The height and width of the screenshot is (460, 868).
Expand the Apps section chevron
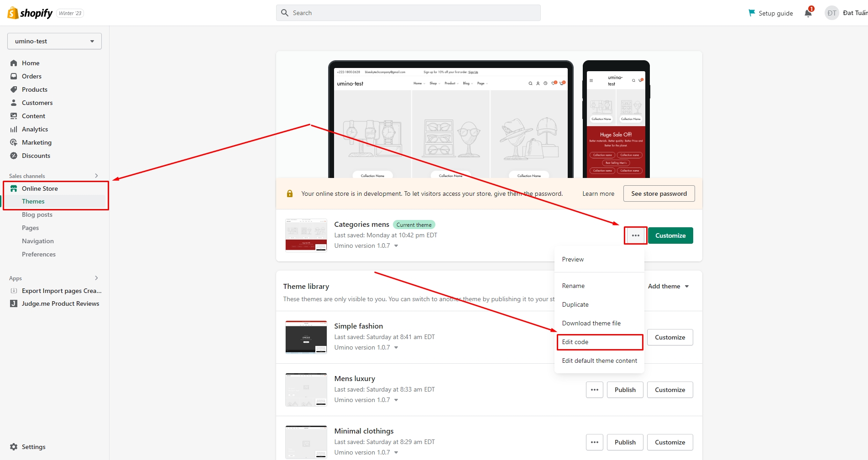pos(96,278)
